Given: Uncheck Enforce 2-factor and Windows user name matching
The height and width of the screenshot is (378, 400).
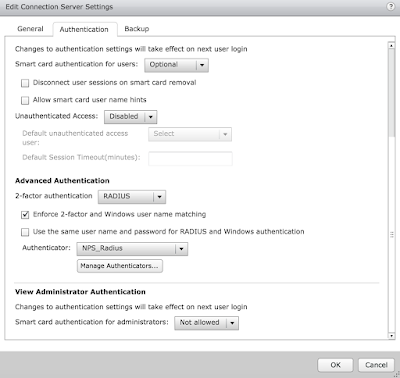Looking at the screenshot, I should pyautogui.click(x=25, y=215).
